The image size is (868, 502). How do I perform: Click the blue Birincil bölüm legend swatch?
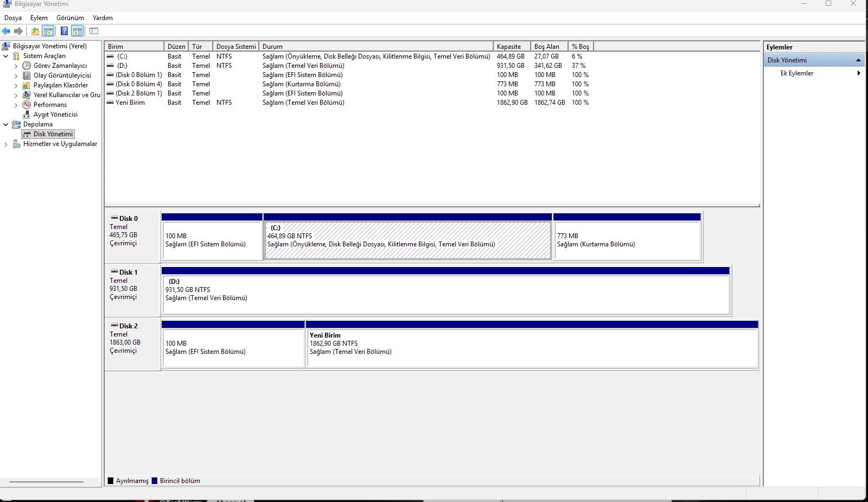coord(155,481)
